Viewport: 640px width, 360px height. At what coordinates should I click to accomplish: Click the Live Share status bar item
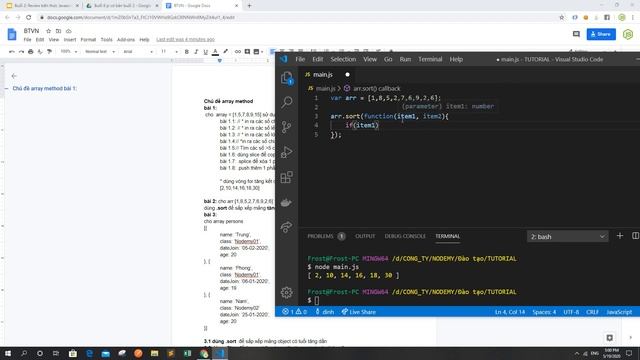(x=359, y=312)
